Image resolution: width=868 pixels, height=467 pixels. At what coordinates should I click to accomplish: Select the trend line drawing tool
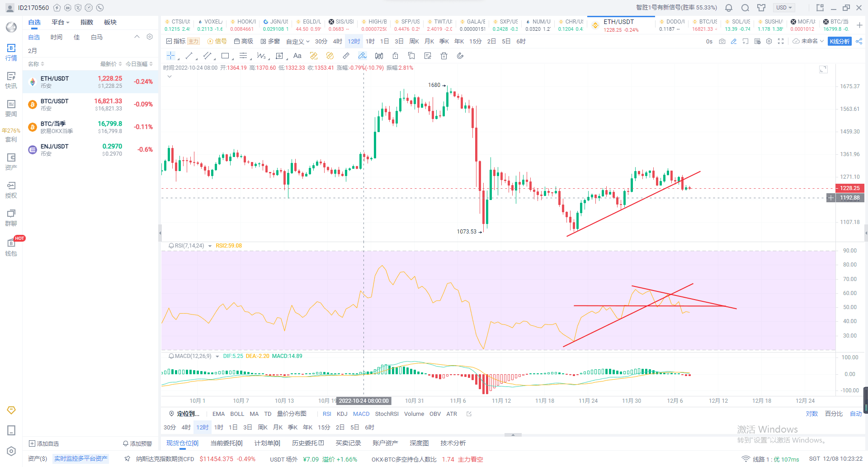click(189, 56)
